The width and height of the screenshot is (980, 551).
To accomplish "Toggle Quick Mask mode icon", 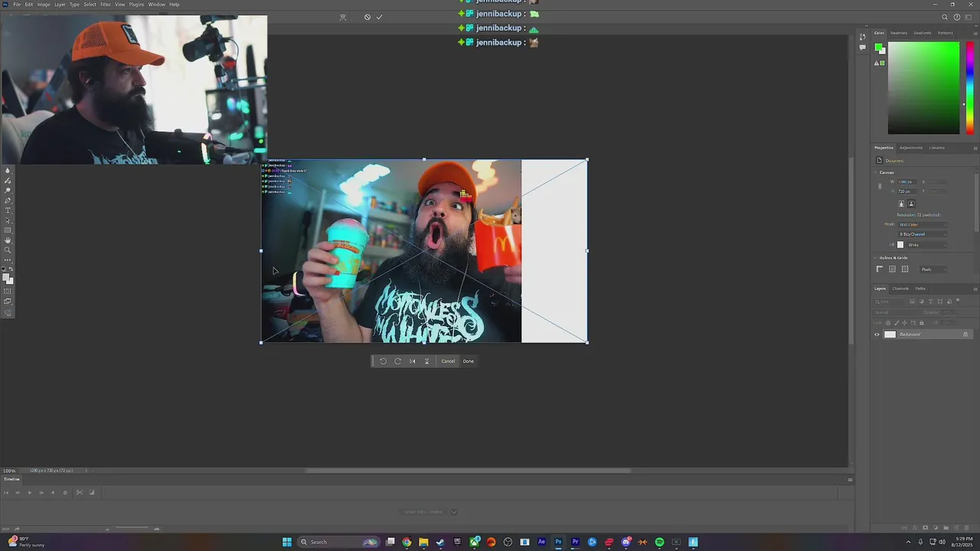I will pos(8,291).
